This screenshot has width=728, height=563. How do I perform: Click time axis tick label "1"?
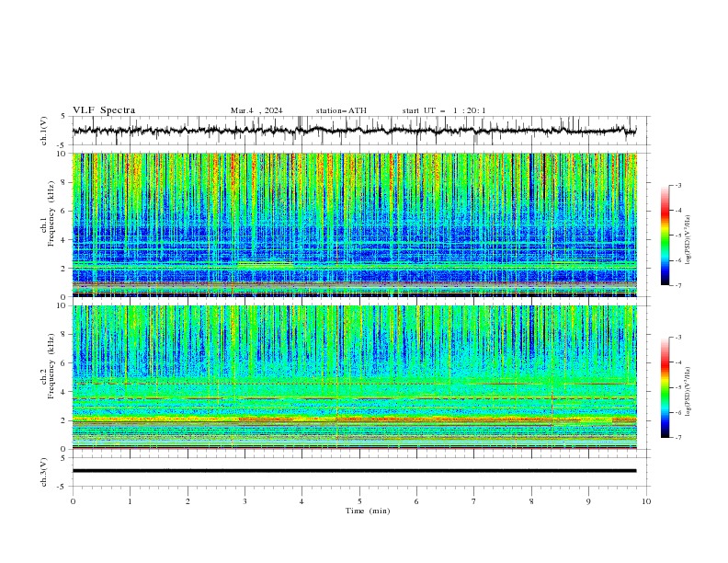[130, 501]
